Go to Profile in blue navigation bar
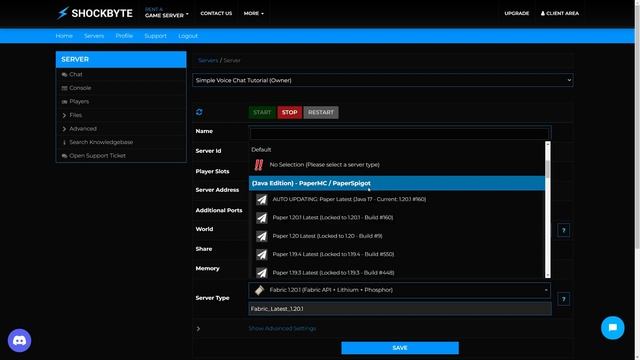 point(124,36)
